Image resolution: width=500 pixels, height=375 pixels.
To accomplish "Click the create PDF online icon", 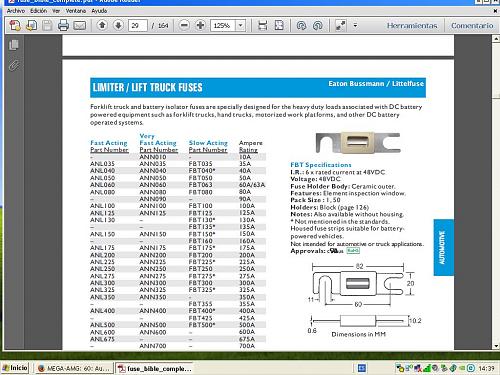I will click(x=15, y=25).
